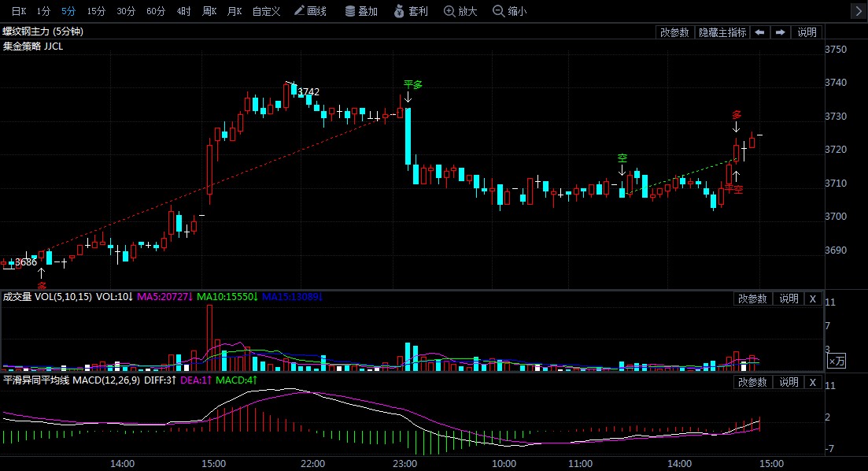Toggle 隐藏主指标 to hide main indicator

pos(722,32)
